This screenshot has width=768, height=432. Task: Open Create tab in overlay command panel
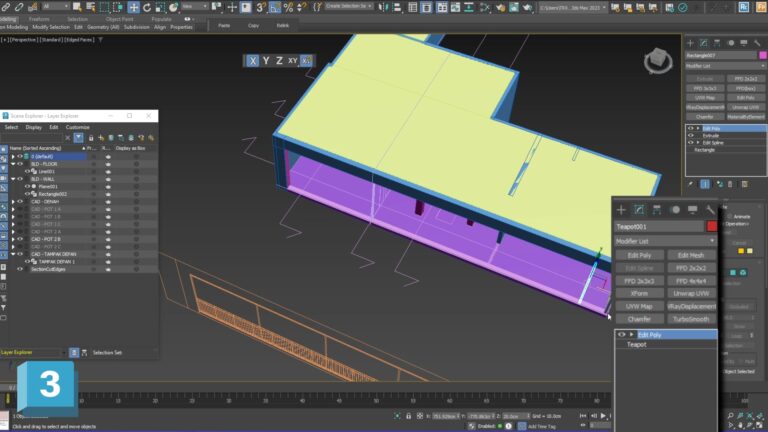click(621, 210)
